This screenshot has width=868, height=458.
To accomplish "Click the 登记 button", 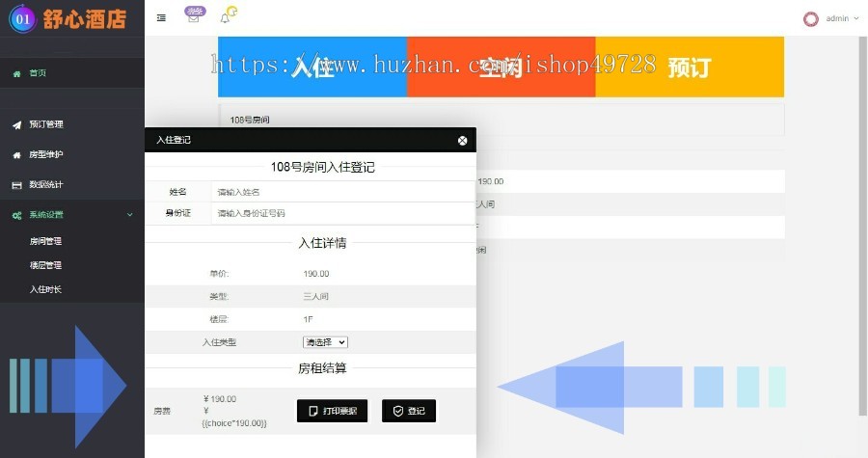I will [409, 411].
